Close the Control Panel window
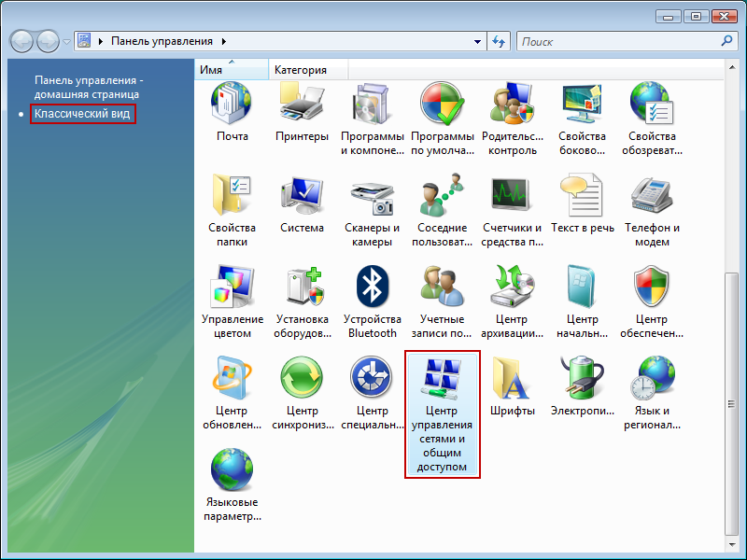The height and width of the screenshot is (560, 747). (x=725, y=17)
